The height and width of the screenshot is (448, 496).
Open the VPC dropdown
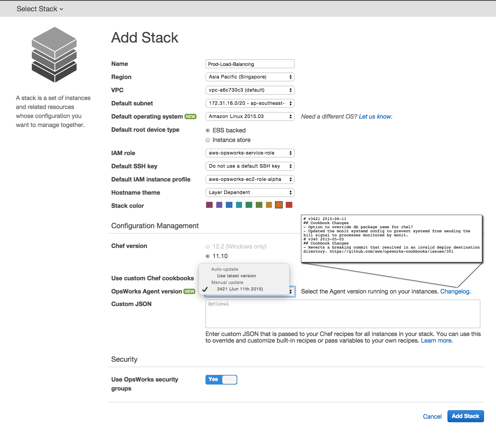[x=250, y=90]
